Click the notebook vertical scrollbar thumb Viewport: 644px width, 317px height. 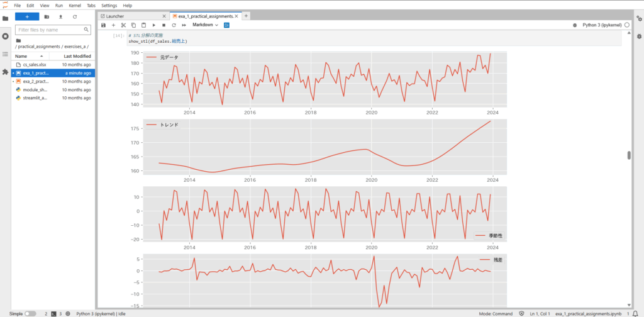click(x=628, y=155)
